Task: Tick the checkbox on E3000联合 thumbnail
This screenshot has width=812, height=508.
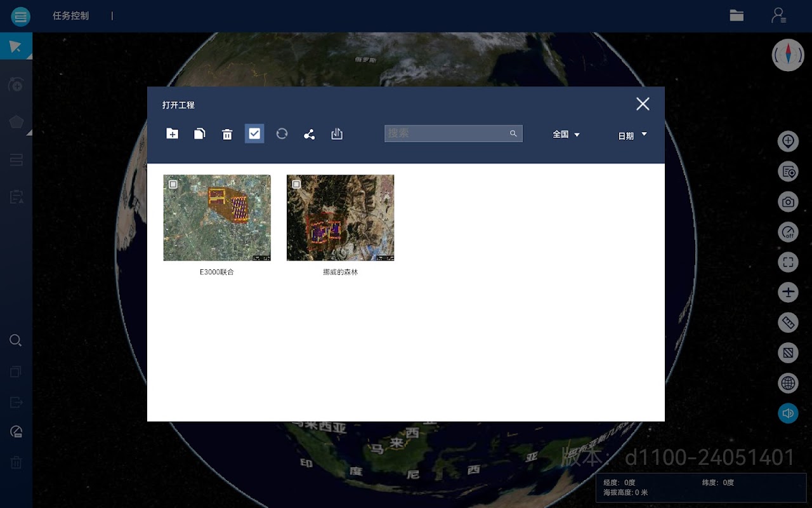Action: coord(173,184)
